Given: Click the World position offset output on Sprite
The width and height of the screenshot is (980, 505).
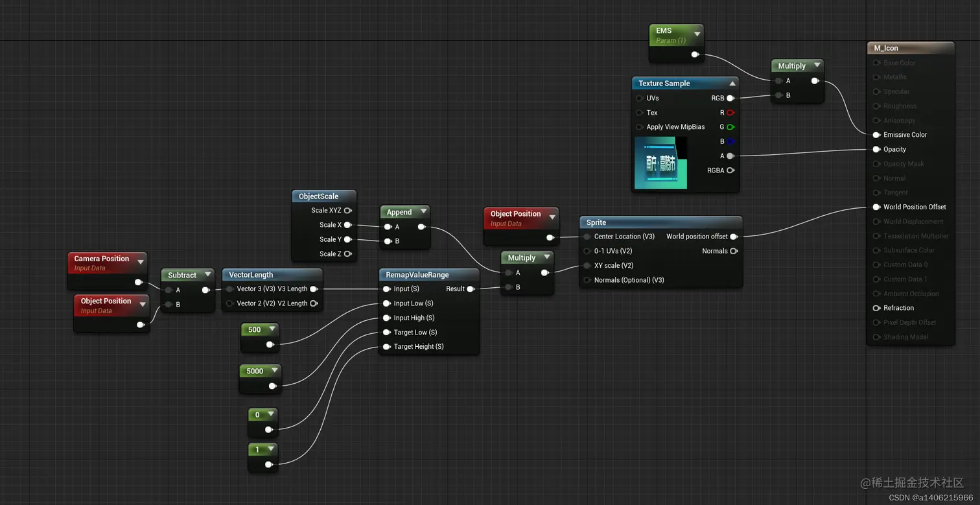Looking at the screenshot, I should tap(733, 236).
